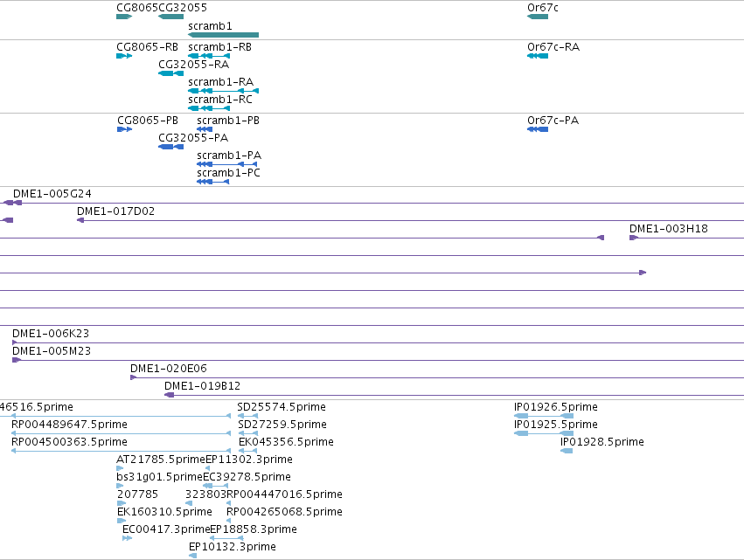Click the scramb1-PA protein label
Viewport: 744px width, 560px height.
(229, 156)
